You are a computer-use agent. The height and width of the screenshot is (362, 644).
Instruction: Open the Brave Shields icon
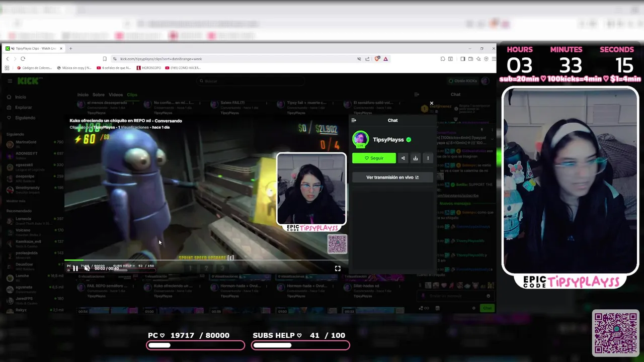377,59
